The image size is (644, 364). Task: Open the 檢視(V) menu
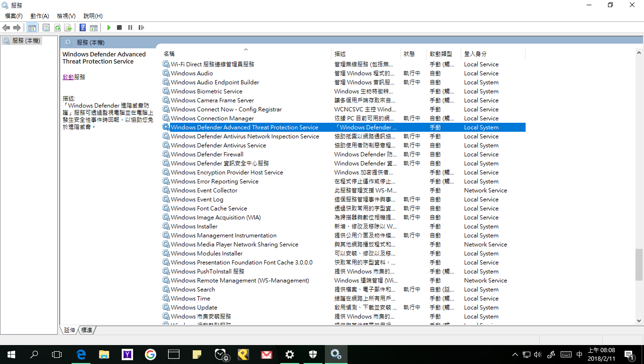[x=66, y=16]
